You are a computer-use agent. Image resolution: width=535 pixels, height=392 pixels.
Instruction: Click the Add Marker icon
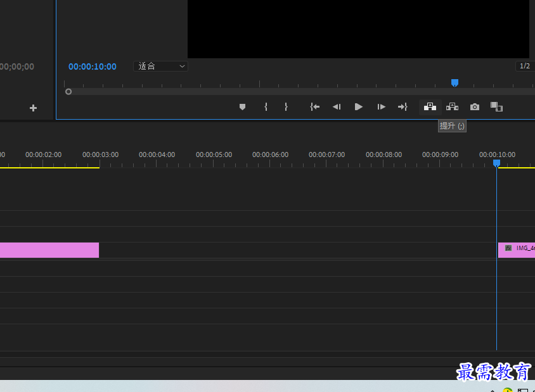coord(242,107)
